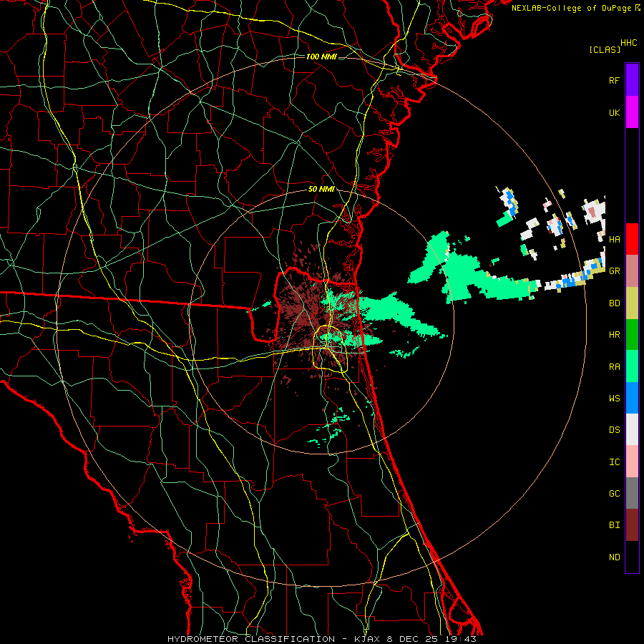644x644 pixels.
Task: Pick the RA light green legend swatch
Action: (632, 366)
